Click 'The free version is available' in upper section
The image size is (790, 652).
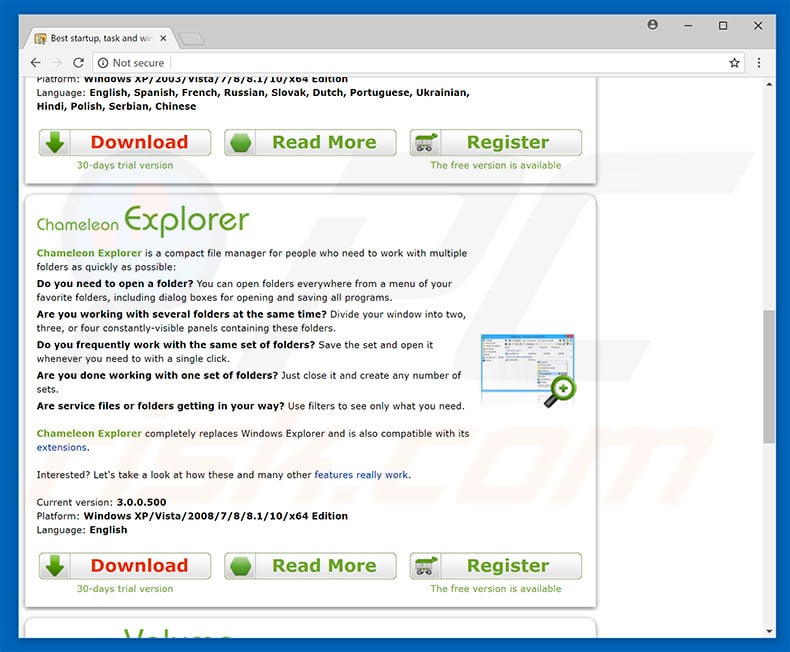coord(496,165)
